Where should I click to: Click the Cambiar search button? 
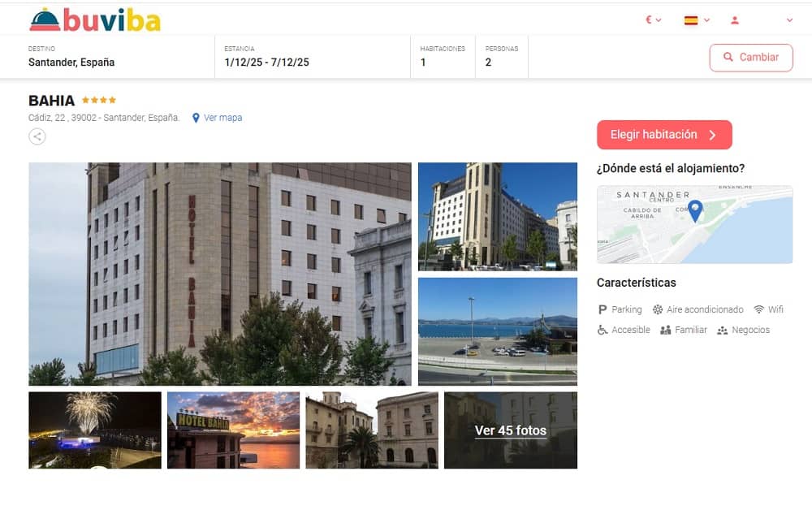pos(751,58)
